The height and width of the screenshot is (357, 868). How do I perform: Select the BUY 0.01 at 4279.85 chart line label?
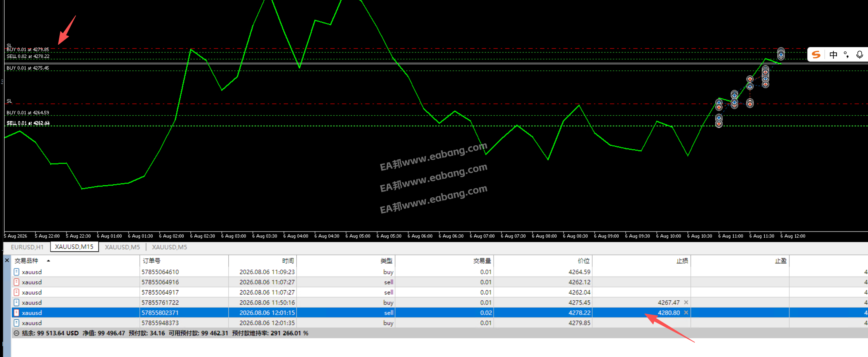(x=28, y=49)
